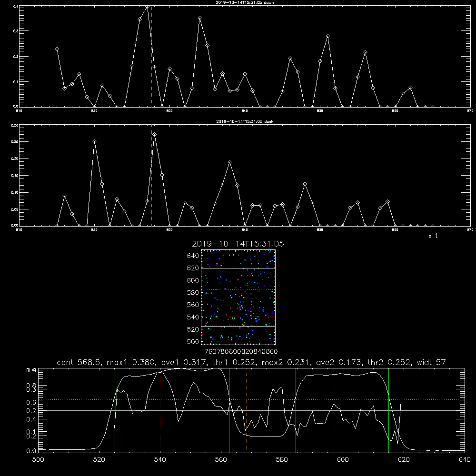Click the green vertical line near 563 in bottom plot

tap(229, 410)
